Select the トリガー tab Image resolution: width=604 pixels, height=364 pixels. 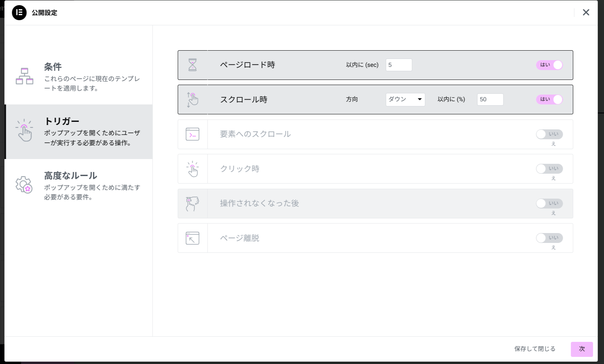coord(79,132)
